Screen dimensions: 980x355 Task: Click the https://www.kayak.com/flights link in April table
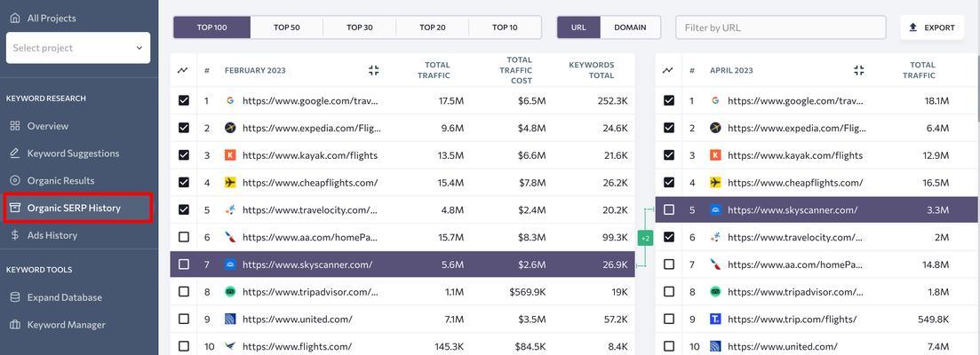795,155
